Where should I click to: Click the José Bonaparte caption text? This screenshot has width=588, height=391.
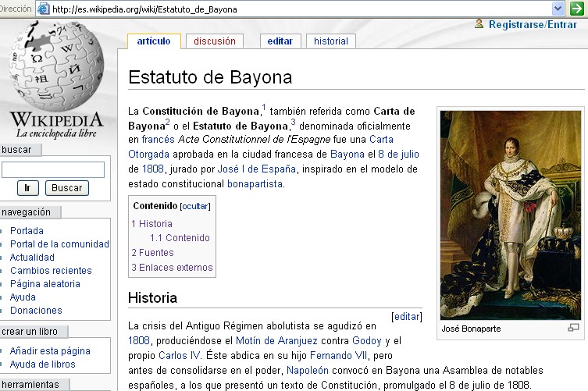coord(472,329)
